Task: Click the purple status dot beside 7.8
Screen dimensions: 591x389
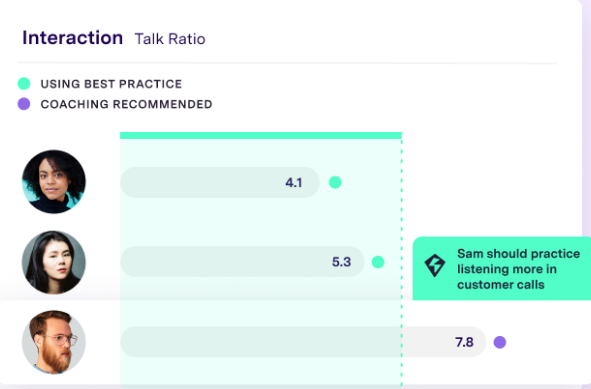Action: coord(500,342)
